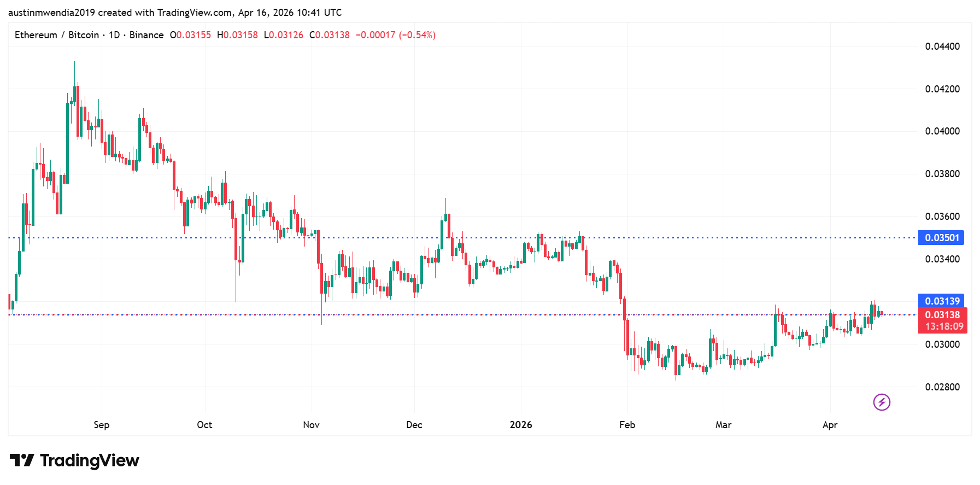
Task: Click the 0.02800 tick on the price axis
Action: click(942, 387)
